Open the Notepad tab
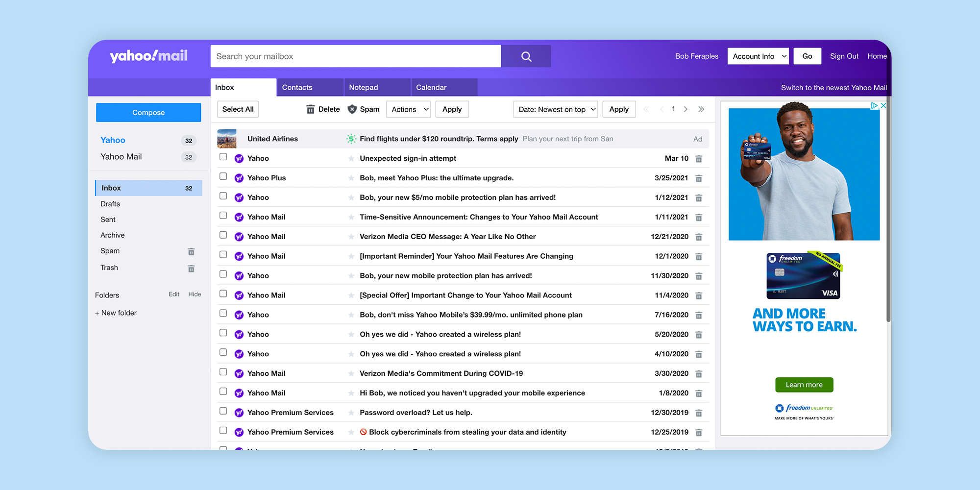This screenshot has height=490, width=980. point(377,87)
